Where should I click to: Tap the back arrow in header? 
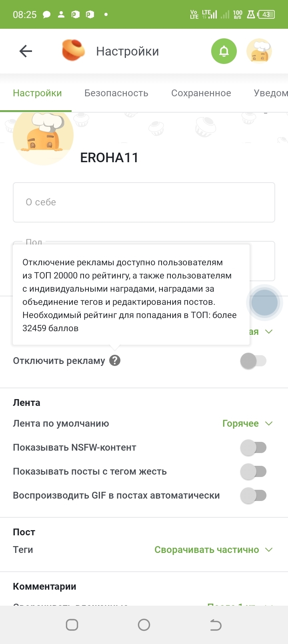click(26, 51)
